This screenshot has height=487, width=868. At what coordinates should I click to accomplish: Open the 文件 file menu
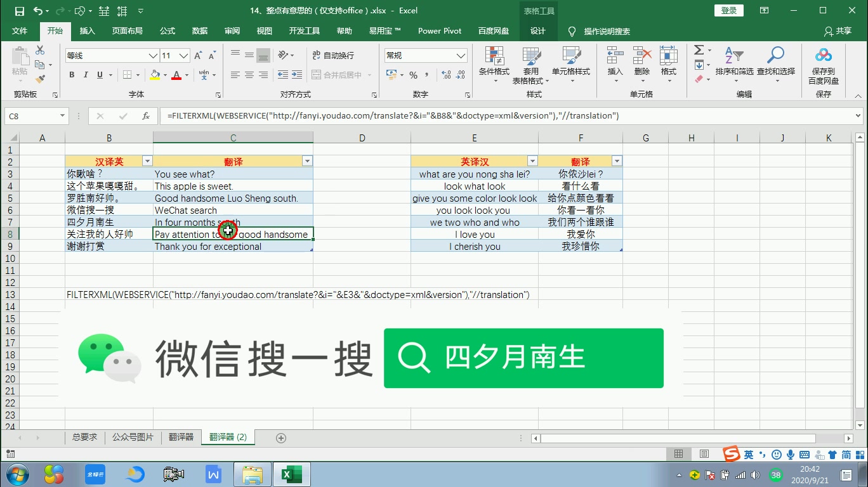click(20, 31)
